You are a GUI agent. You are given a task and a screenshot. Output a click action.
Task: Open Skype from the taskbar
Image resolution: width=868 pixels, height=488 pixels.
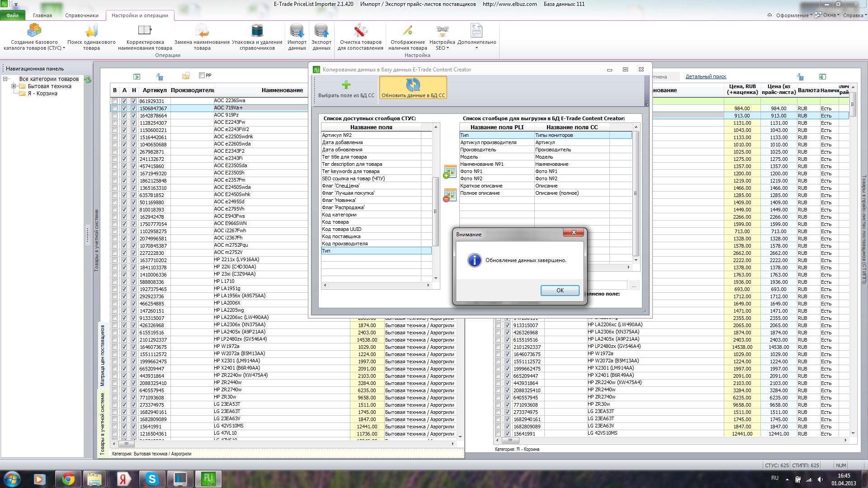pos(152,479)
